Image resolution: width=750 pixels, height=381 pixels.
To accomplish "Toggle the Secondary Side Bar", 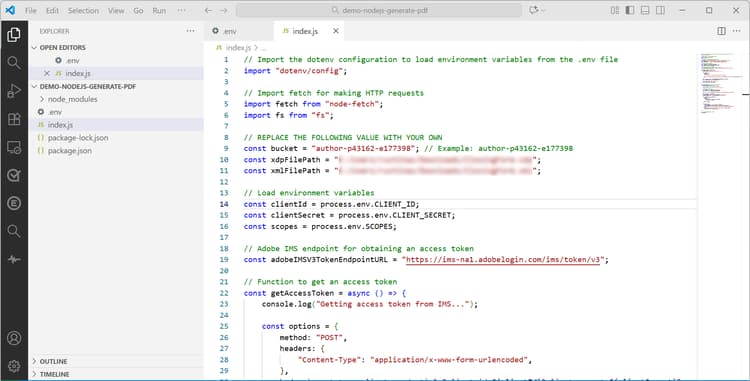I will point(661,10).
